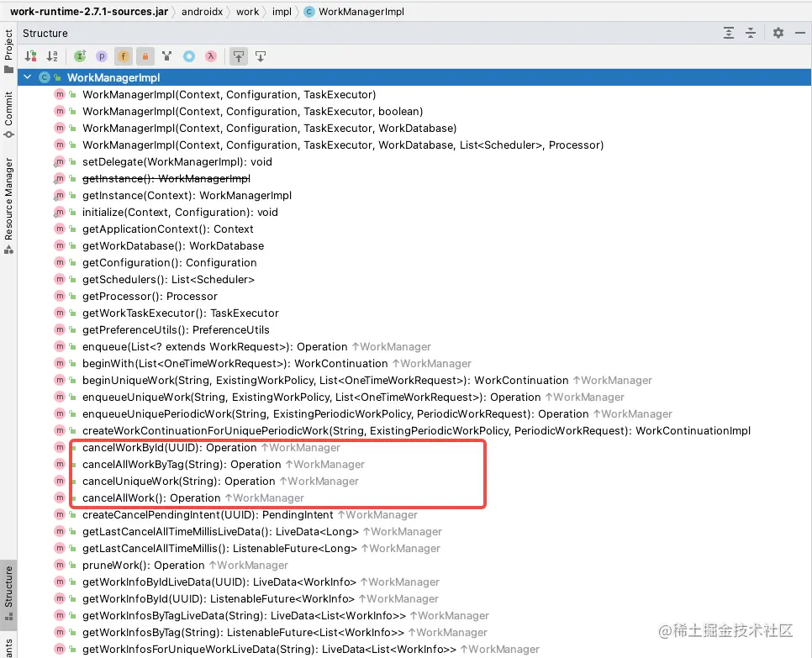Expand all nodes in Structure panel
812x658 pixels.
pos(729,33)
